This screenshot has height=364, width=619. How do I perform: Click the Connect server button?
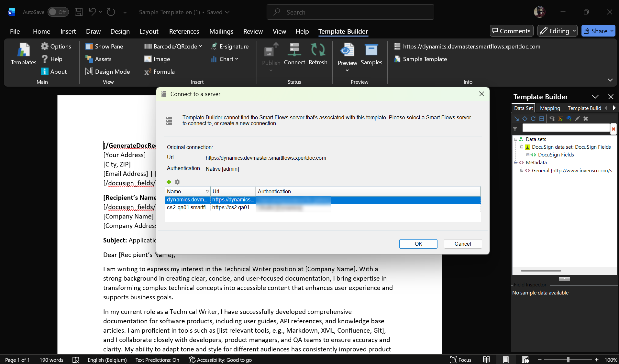(294, 54)
